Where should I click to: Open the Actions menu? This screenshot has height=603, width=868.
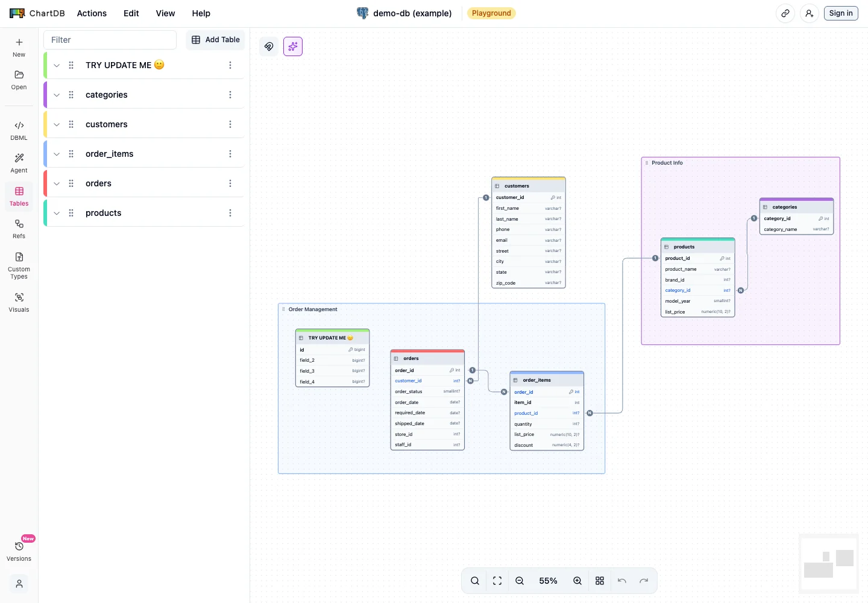click(x=92, y=13)
